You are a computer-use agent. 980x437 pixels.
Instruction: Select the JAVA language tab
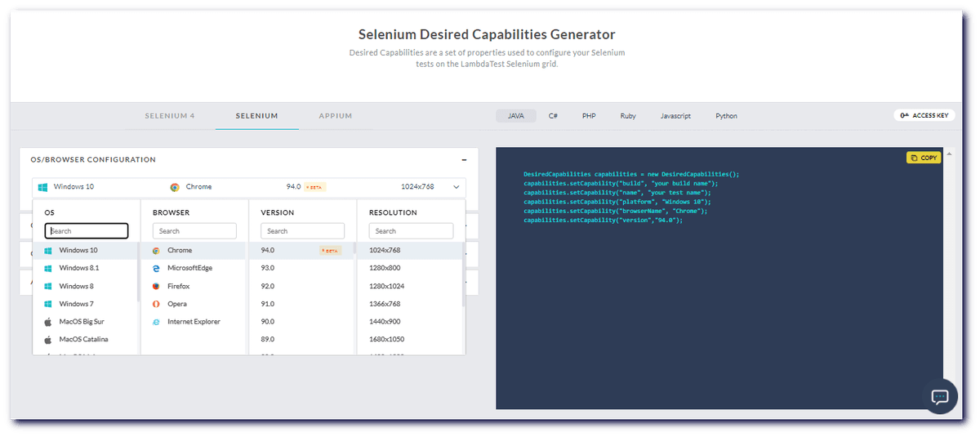pyautogui.click(x=516, y=116)
